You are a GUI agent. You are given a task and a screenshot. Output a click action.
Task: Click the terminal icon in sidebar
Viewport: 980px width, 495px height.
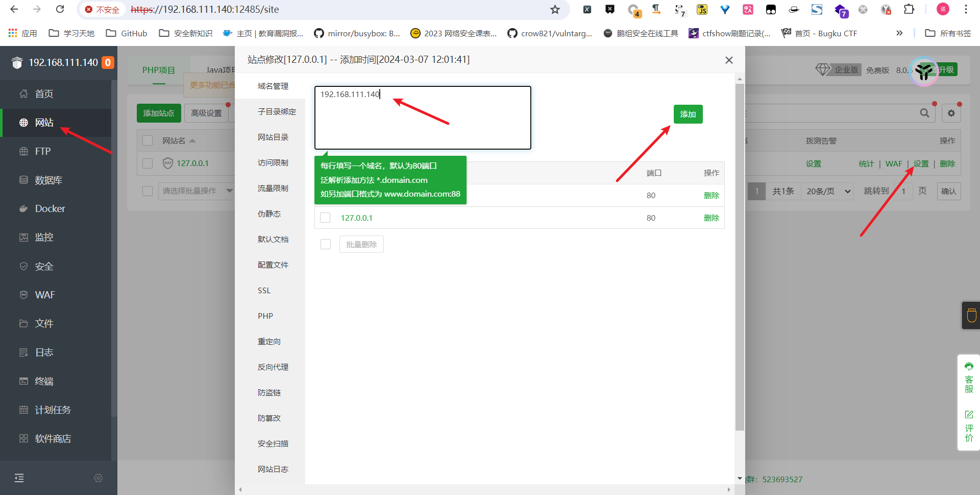pos(23,381)
